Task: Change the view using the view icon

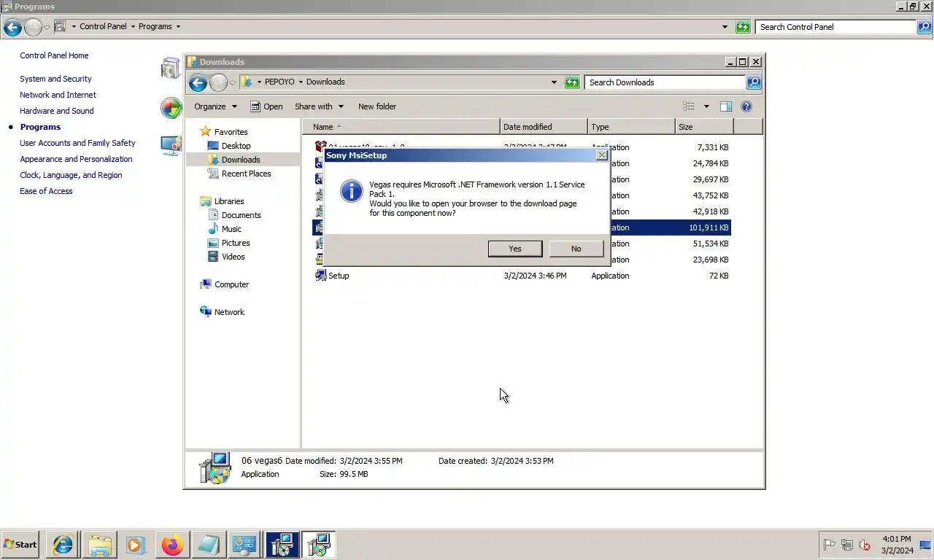Action: 689,106
